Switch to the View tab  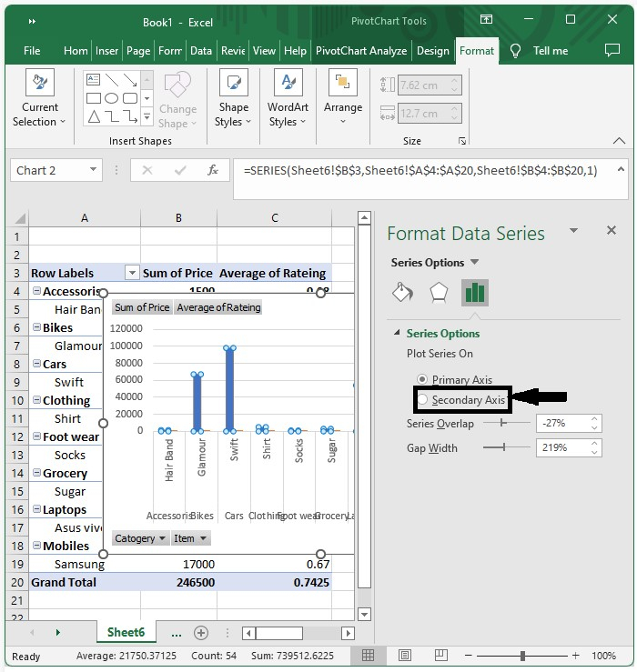coord(264,51)
